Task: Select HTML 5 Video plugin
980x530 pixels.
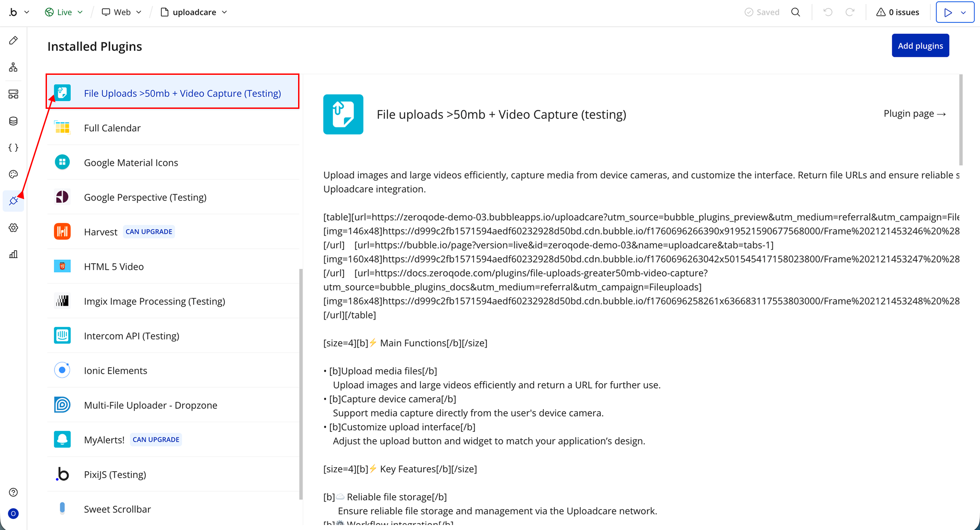Action: tap(114, 266)
